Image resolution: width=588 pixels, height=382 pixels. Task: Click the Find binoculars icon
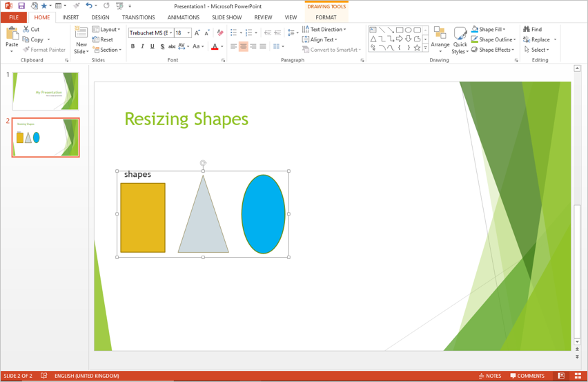click(x=527, y=30)
